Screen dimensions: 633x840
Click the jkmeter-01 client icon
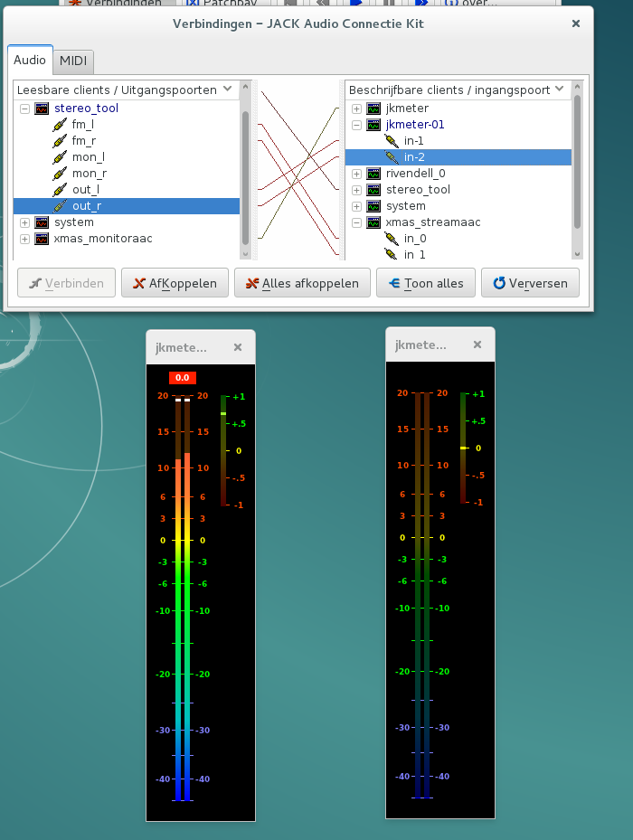point(373,125)
